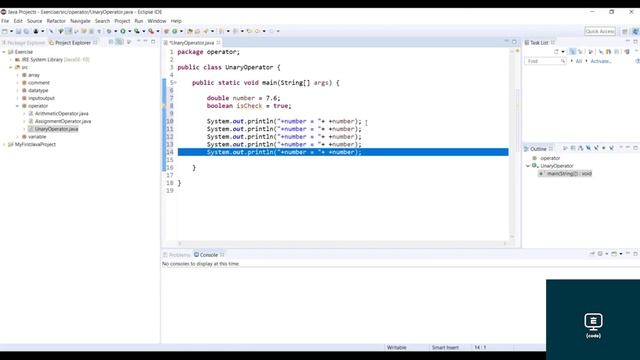Click the Back navigation arrow icon
The width and height of the screenshot is (640, 360).
pyautogui.click(x=257, y=31)
